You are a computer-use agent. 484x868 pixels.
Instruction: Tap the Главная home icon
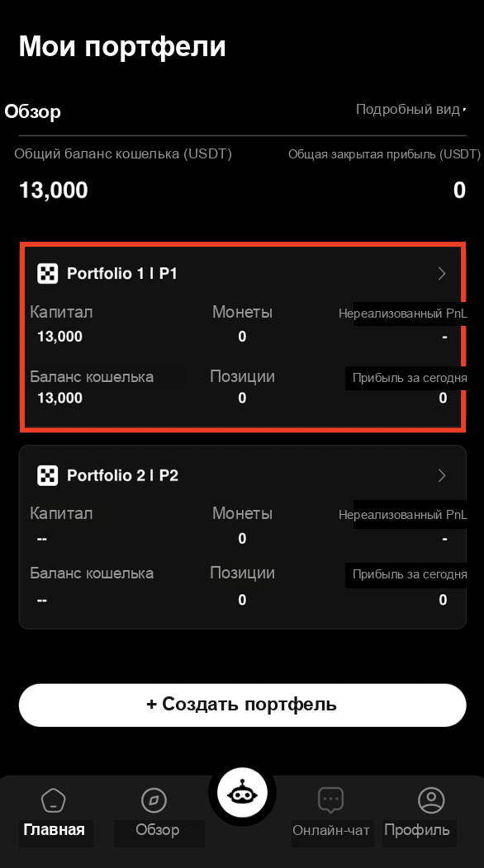pyautogui.click(x=53, y=800)
